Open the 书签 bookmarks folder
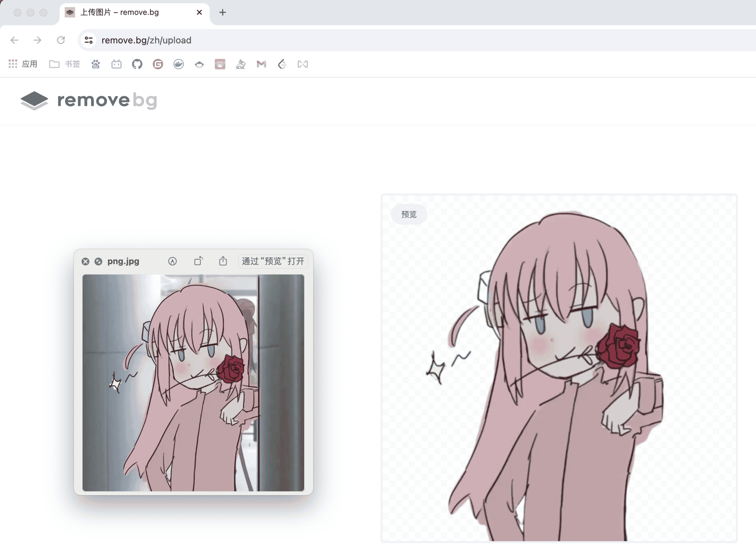Viewport: 756px width, 558px height. coord(65,64)
